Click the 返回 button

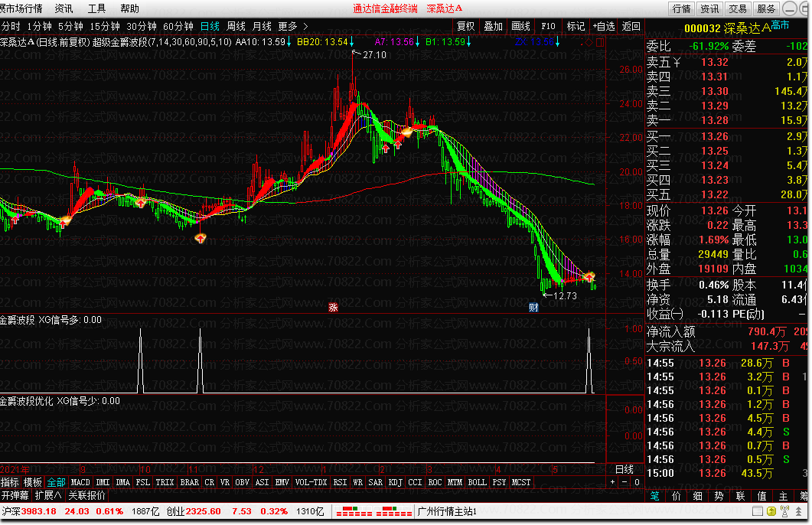631,27
